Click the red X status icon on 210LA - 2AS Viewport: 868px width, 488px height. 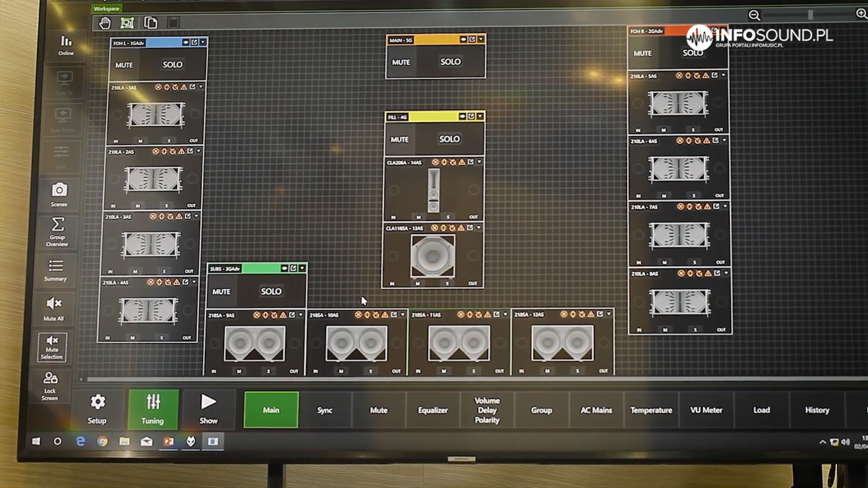pyautogui.click(x=154, y=152)
